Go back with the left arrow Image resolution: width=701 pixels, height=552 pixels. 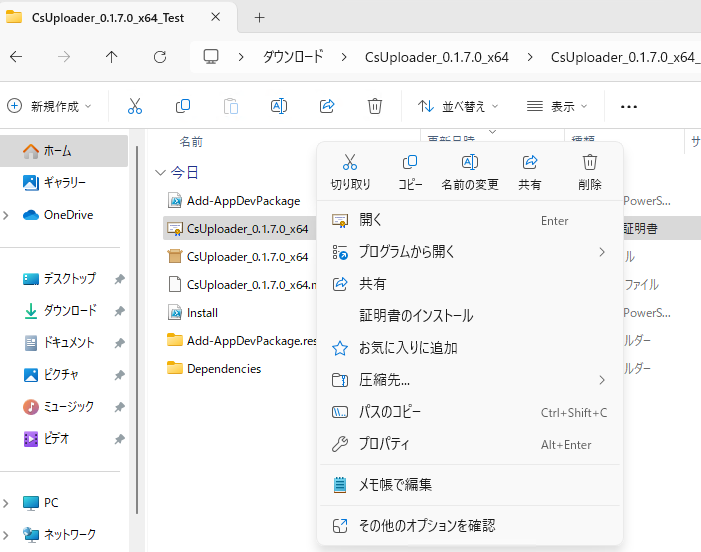pyautogui.click(x=16, y=57)
